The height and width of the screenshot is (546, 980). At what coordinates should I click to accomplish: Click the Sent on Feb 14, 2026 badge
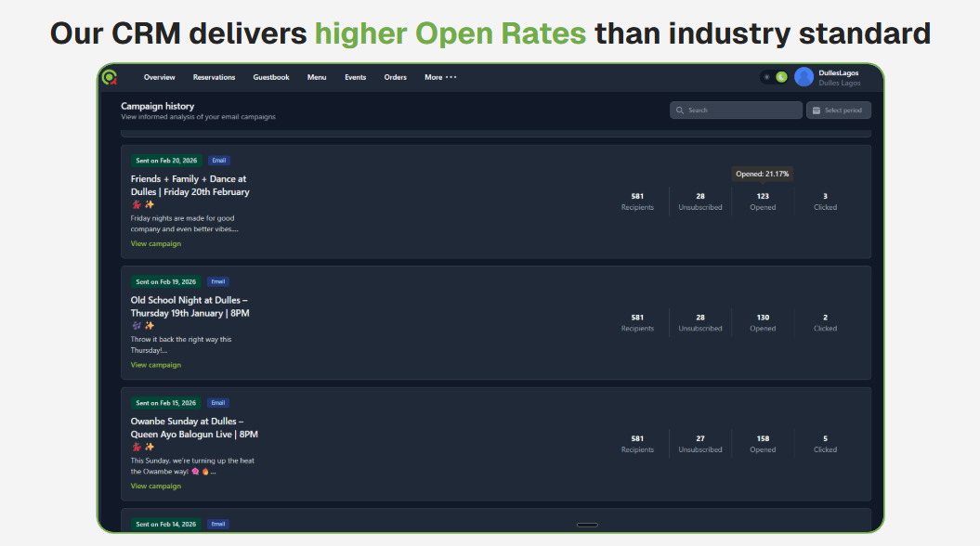(165, 524)
